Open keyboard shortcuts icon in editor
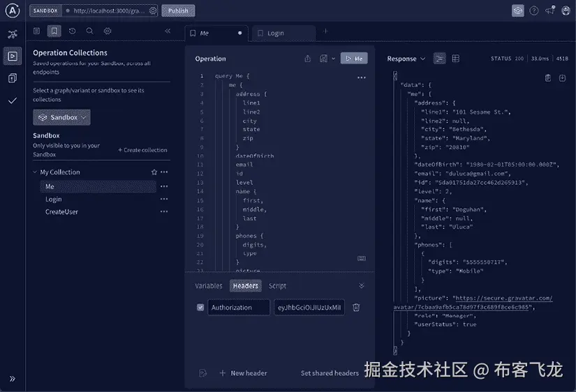This screenshot has height=392, width=576. [x=362, y=258]
